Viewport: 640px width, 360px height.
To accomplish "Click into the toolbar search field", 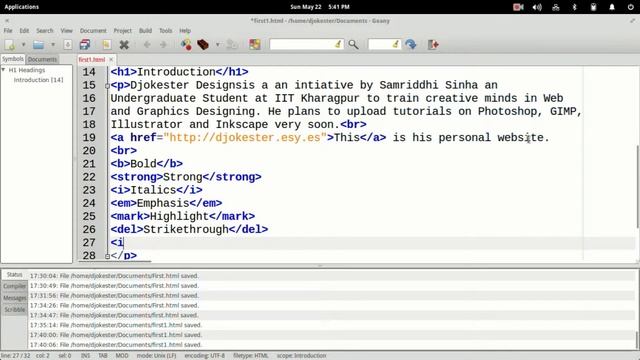I will 302,44.
